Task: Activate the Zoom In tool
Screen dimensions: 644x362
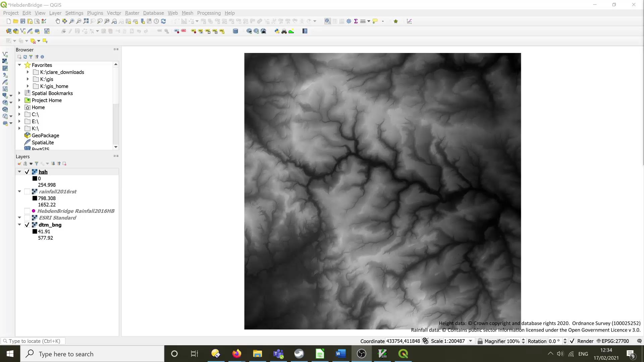Action: tap(72, 21)
